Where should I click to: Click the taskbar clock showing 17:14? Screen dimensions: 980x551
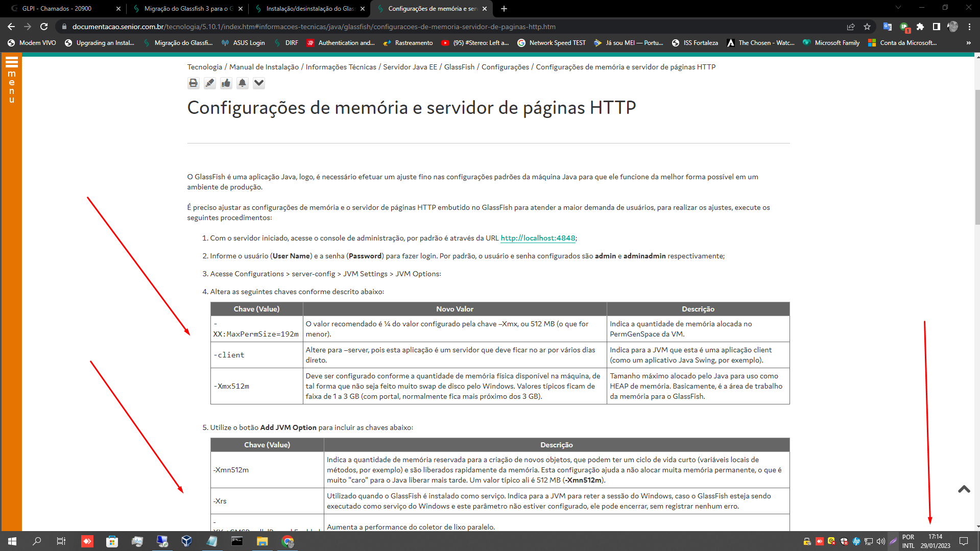(x=935, y=541)
